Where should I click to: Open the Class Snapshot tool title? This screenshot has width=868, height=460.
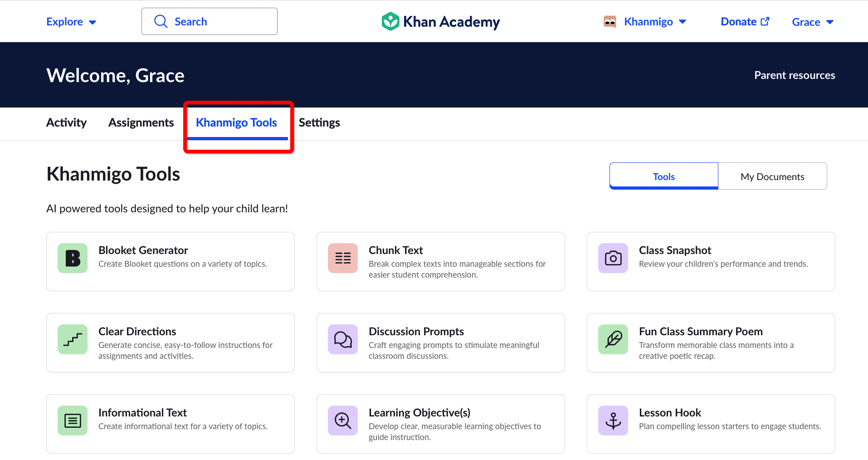[x=675, y=250]
